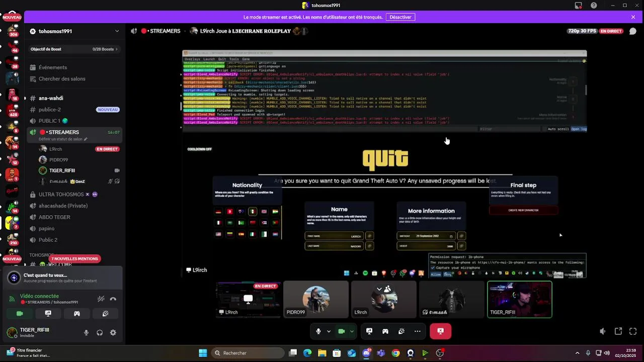Open user settings gear
644x362 pixels.
pos(113,332)
